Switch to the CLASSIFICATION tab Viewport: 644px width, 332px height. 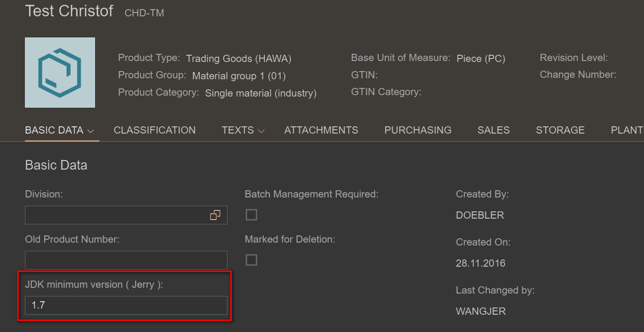(x=155, y=130)
